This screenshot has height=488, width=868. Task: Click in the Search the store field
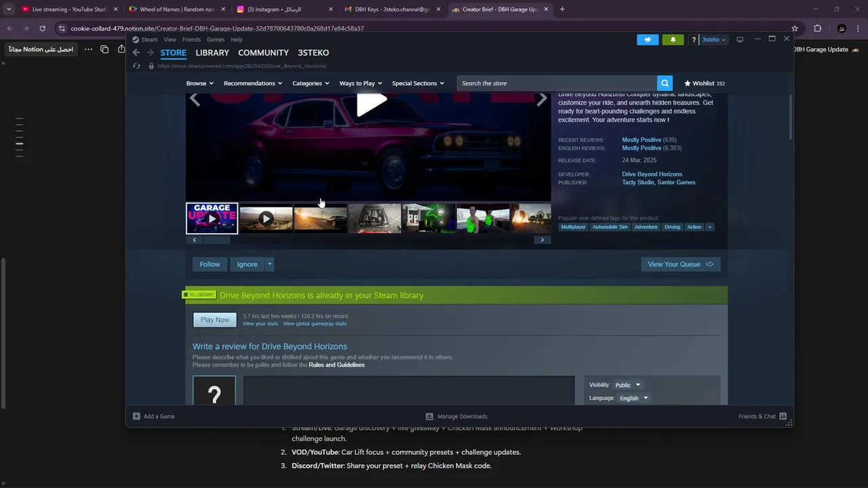point(557,83)
